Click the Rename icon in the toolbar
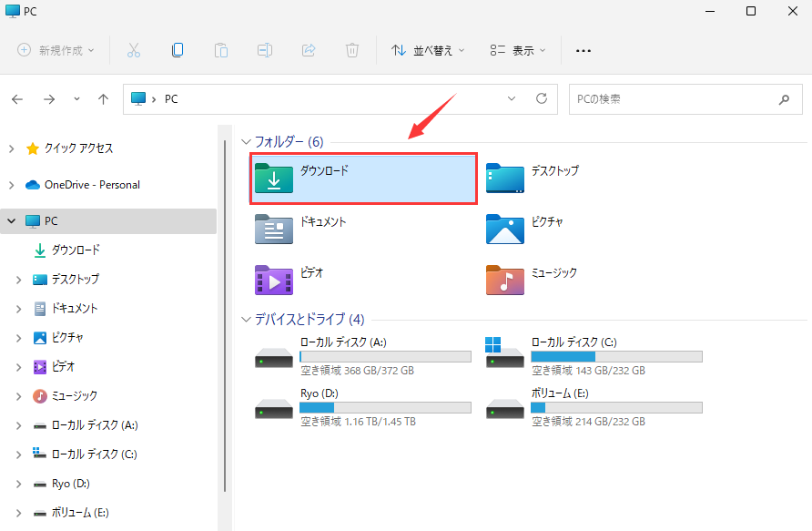Image resolution: width=812 pixels, height=531 pixels. click(x=265, y=50)
